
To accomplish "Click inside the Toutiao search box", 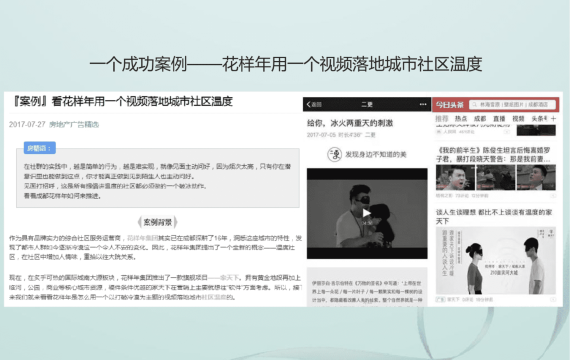I will 512,105.
